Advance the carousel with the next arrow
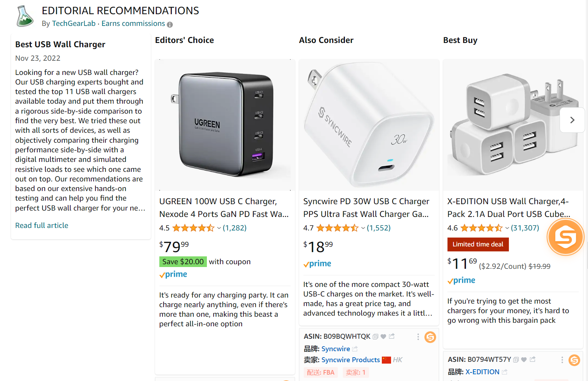Viewport: 588px width, 381px height. 572,120
